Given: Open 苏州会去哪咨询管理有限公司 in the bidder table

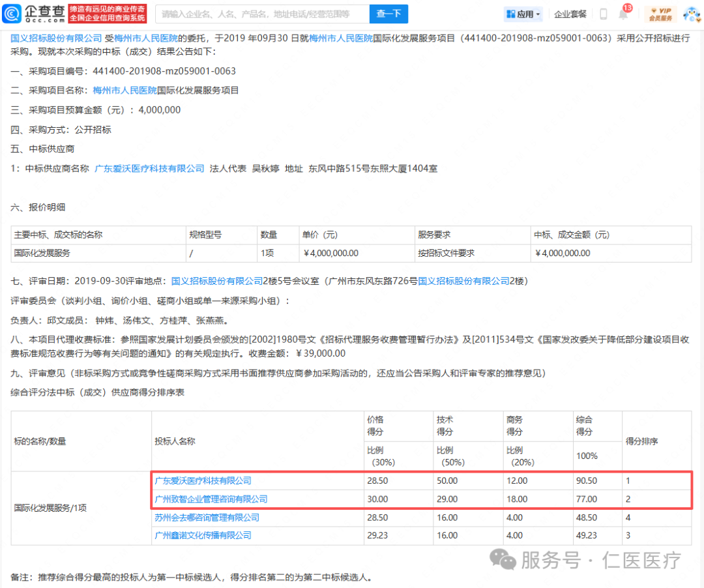Looking at the screenshot, I should pyautogui.click(x=207, y=517).
